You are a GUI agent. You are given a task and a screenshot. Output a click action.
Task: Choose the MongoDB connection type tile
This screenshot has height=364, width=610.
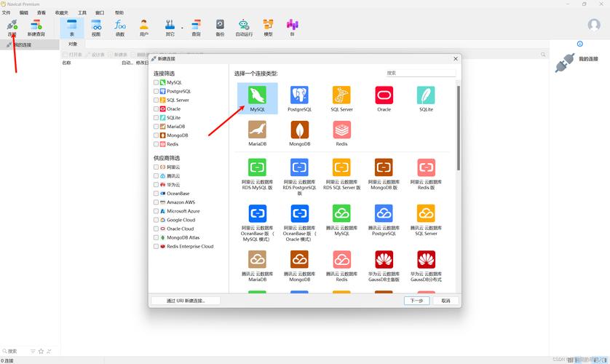pos(300,133)
